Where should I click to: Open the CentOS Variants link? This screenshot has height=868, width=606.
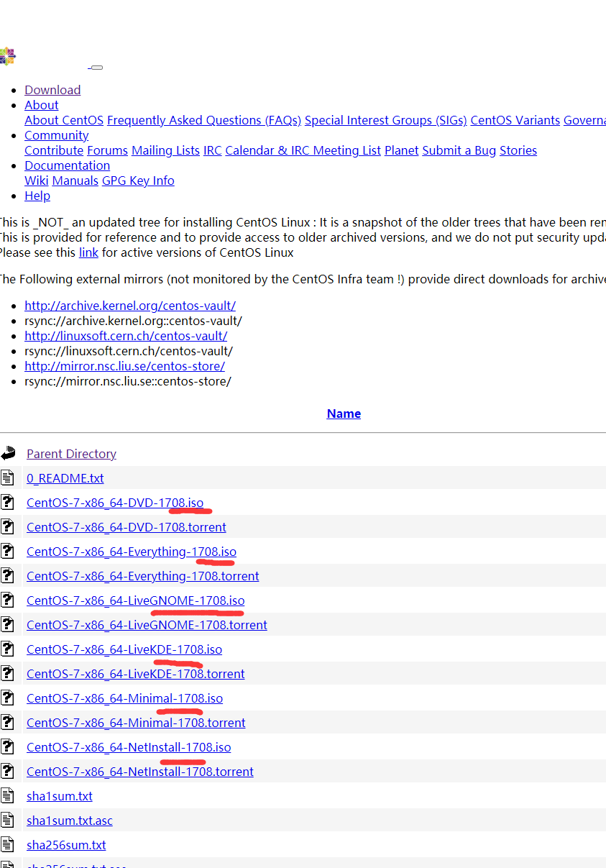[515, 120]
